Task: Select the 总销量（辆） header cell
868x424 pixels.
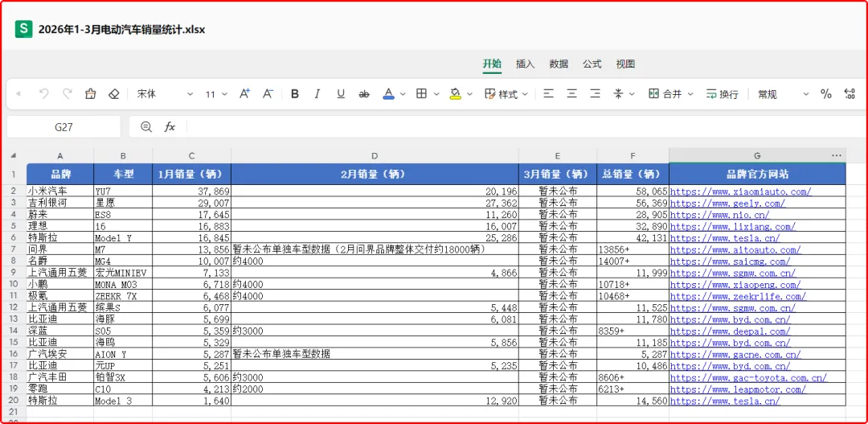Action: (633, 174)
